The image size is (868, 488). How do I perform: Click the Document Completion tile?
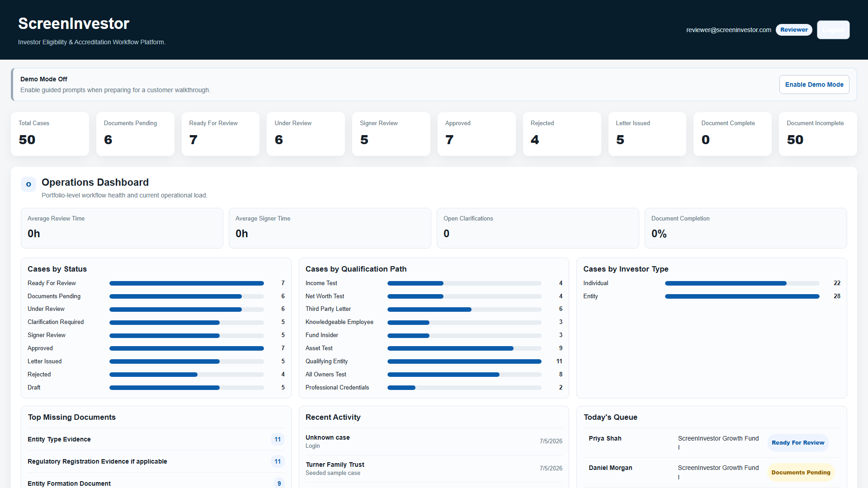click(x=746, y=228)
